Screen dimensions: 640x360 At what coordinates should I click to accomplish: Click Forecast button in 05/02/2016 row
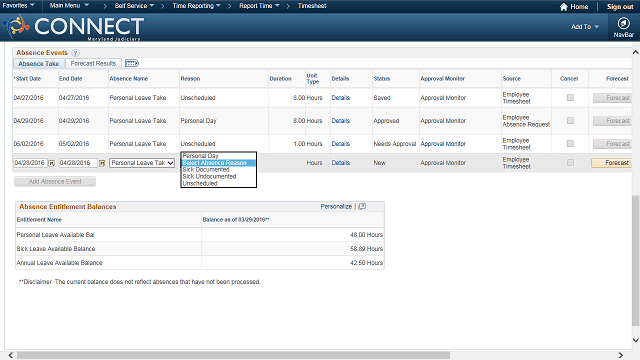click(612, 144)
